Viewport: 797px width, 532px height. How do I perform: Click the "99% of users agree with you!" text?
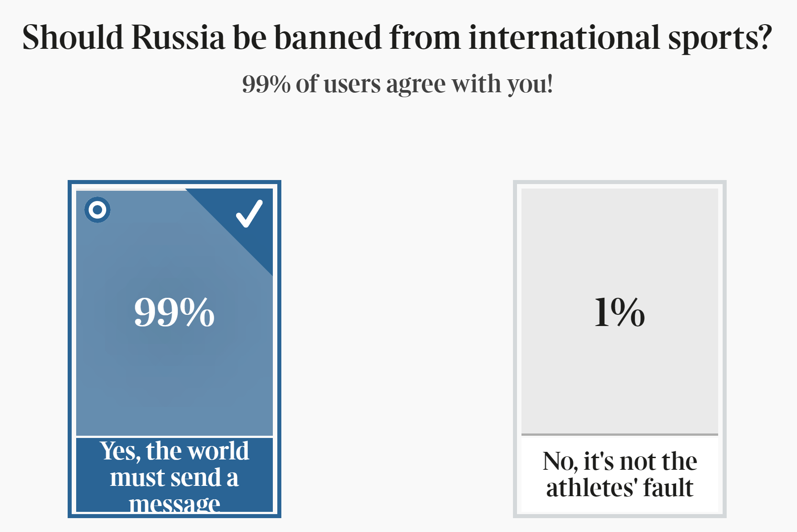click(397, 84)
